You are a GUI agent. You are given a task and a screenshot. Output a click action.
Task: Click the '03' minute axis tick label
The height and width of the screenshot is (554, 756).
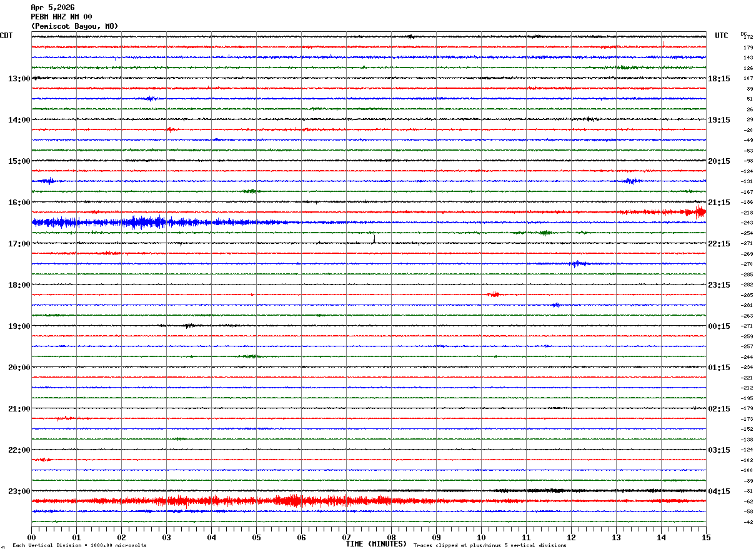[166, 537]
